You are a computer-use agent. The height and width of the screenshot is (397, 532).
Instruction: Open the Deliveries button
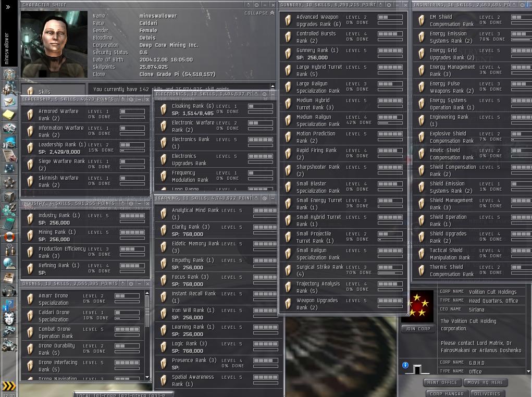487,393
